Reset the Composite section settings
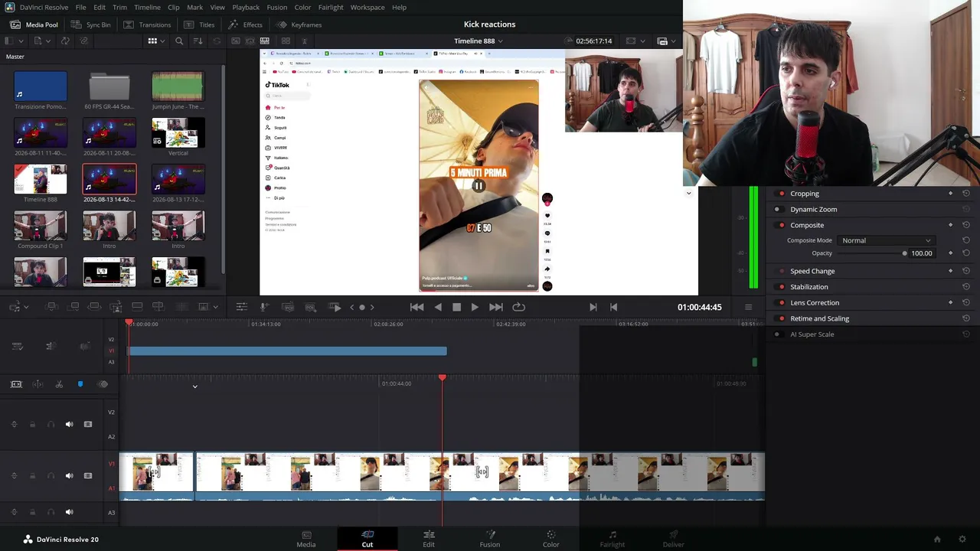The width and height of the screenshot is (980, 551). click(965, 225)
